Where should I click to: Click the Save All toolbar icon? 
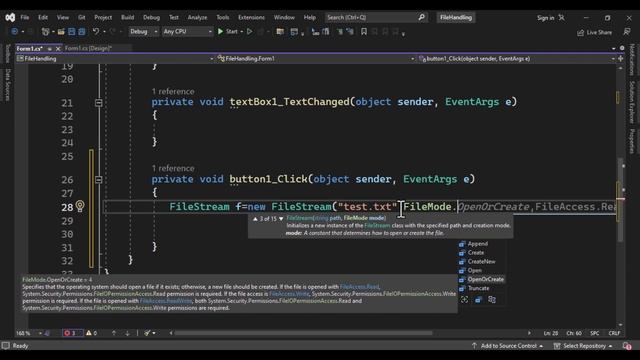82,31
